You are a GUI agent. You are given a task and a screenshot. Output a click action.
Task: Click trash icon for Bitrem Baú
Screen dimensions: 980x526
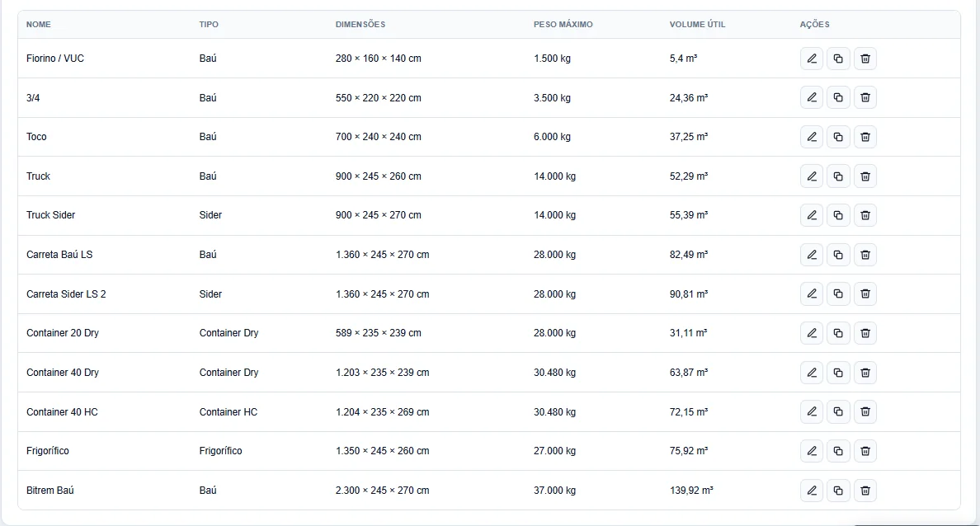(865, 491)
